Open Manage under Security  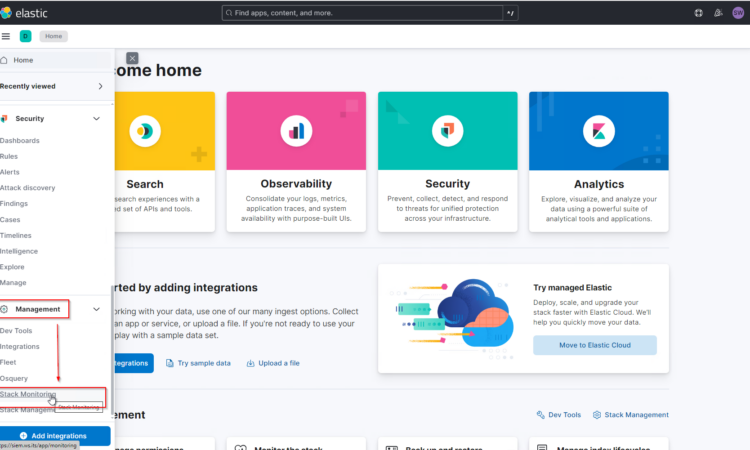pyautogui.click(x=13, y=283)
